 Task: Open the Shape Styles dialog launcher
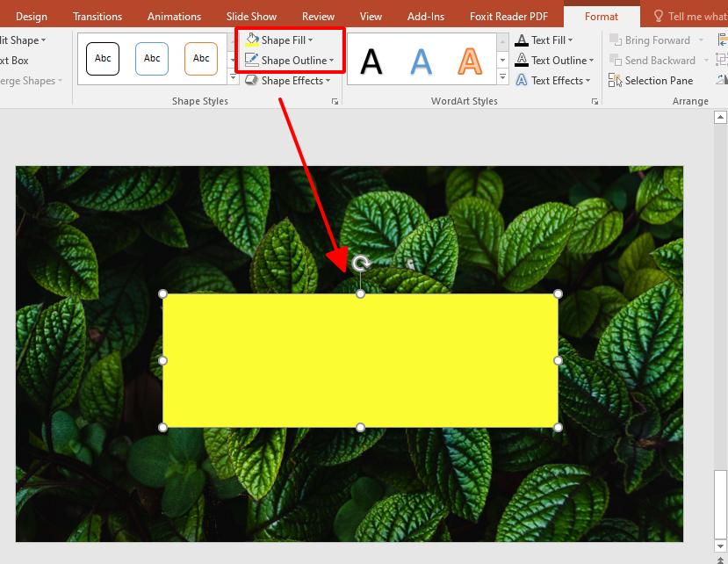pyautogui.click(x=335, y=101)
